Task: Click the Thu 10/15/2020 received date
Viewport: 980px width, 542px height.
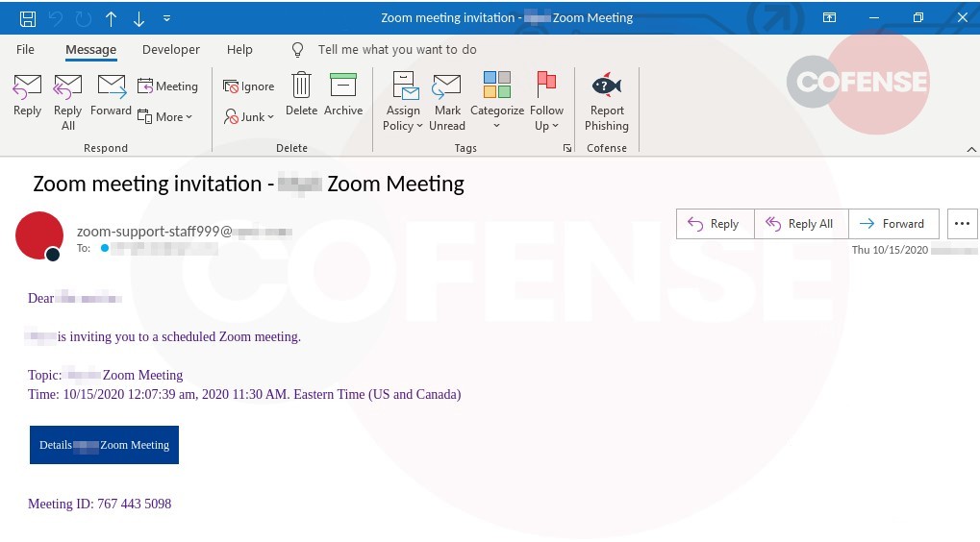Action: 890,250
